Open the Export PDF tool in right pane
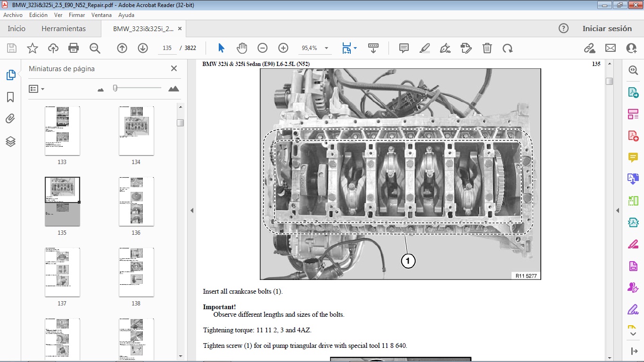 pos(633,92)
